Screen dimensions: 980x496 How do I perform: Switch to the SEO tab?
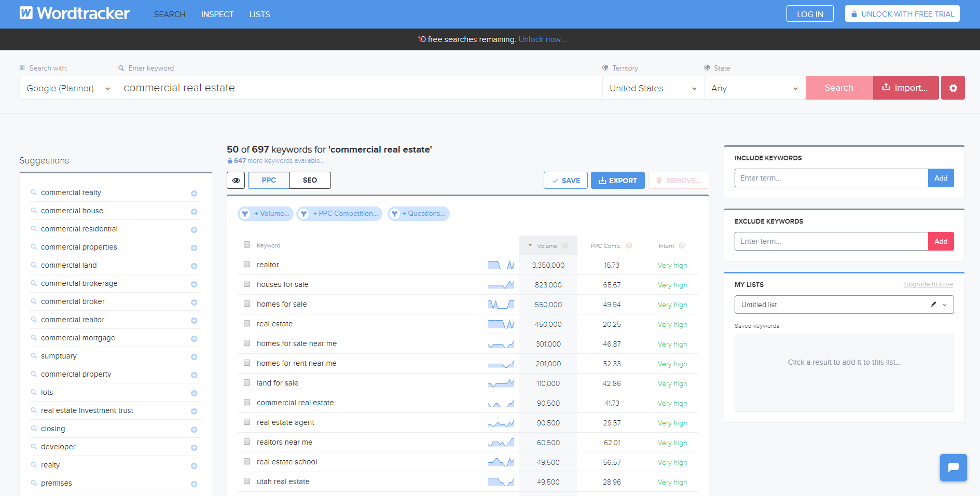click(310, 180)
